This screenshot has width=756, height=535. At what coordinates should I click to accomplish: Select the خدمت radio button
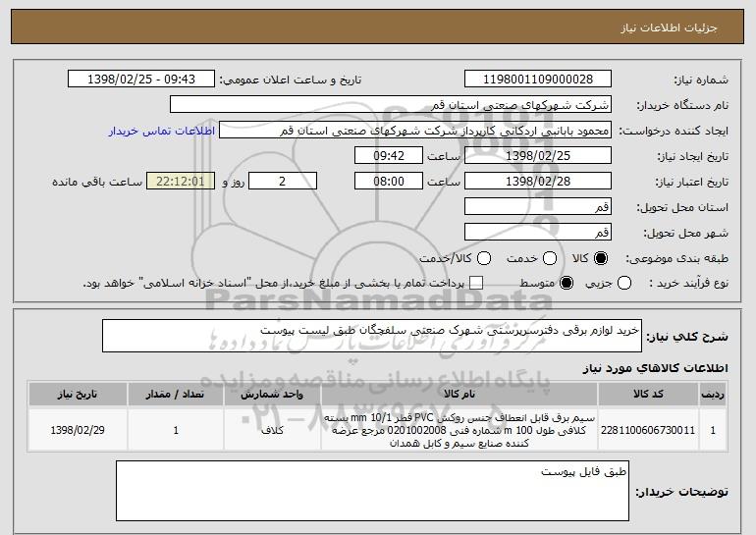(550, 258)
